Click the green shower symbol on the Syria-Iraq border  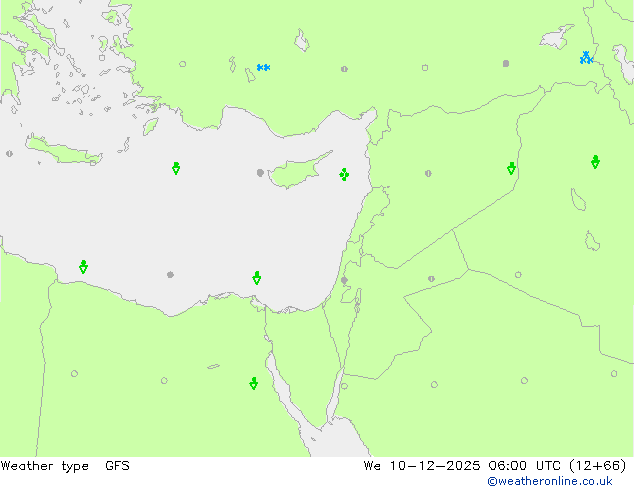click(511, 168)
